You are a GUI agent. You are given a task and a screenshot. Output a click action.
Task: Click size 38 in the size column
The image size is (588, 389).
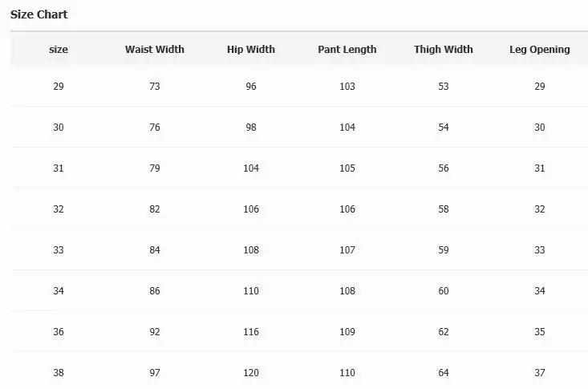[59, 373]
